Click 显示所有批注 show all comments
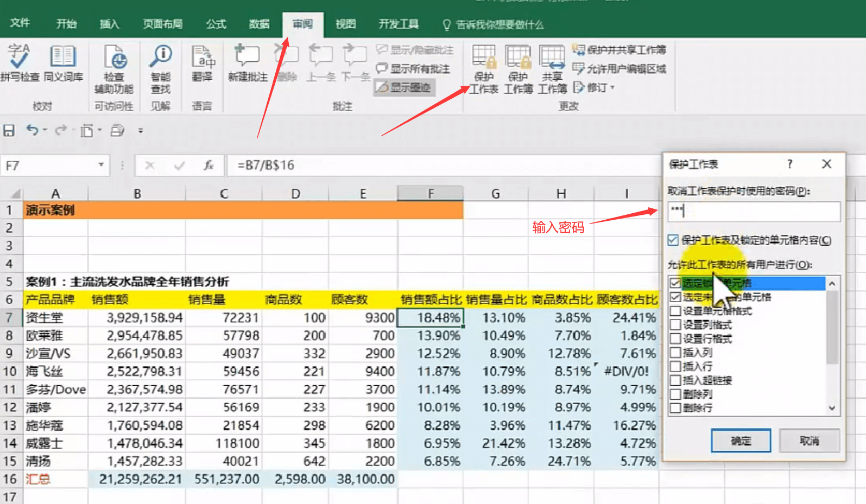The image size is (866, 504). pyautogui.click(x=413, y=69)
